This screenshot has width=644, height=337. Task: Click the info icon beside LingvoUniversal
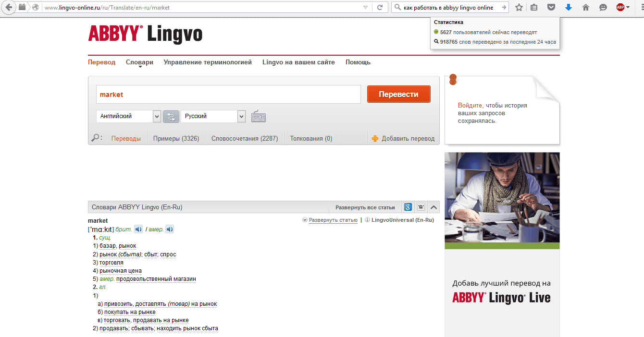pos(367,220)
